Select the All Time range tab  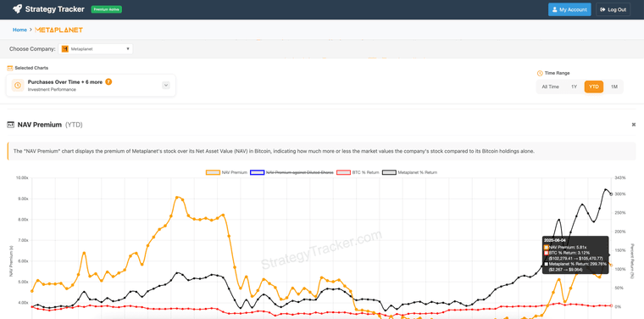[x=550, y=87]
